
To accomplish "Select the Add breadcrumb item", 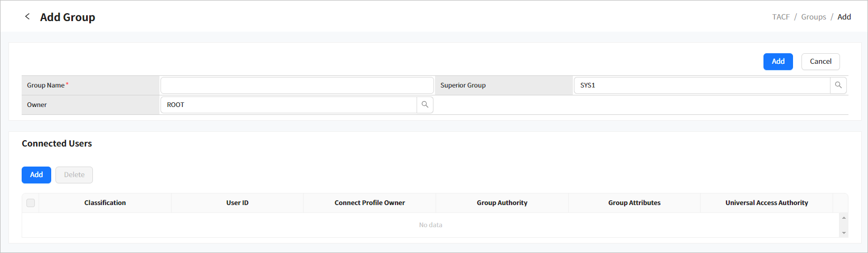I will [x=844, y=17].
